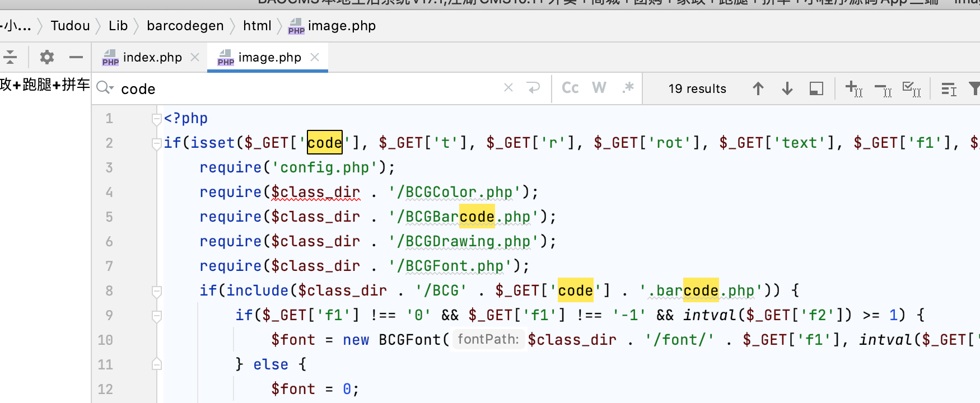Unselect the current occurrence

pos(883,90)
